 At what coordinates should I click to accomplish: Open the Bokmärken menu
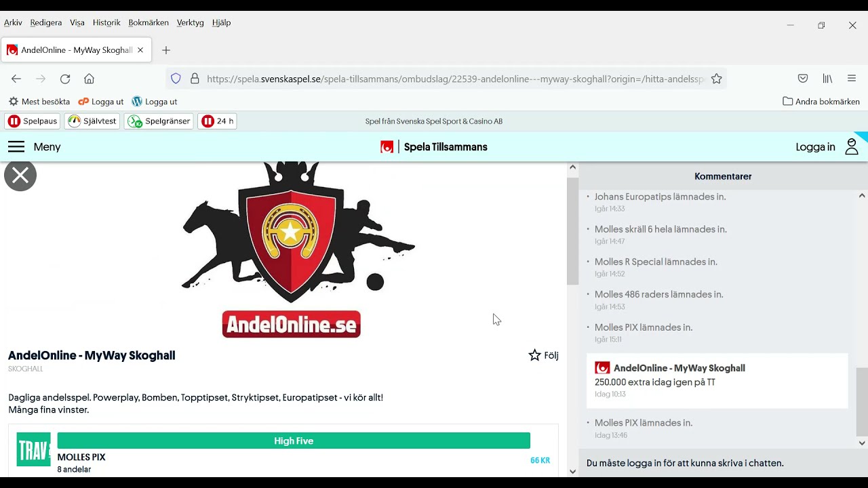click(149, 22)
